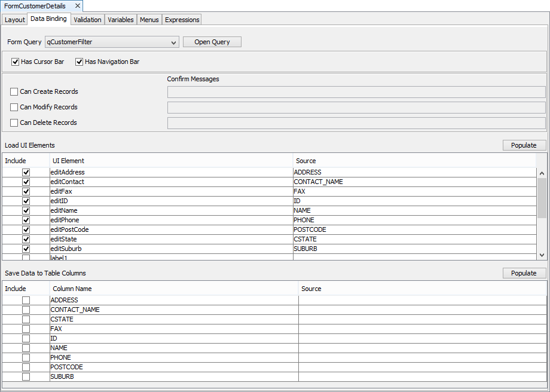Image resolution: width=550 pixels, height=392 pixels.
Task: Go to the Variables tab
Action: click(120, 20)
